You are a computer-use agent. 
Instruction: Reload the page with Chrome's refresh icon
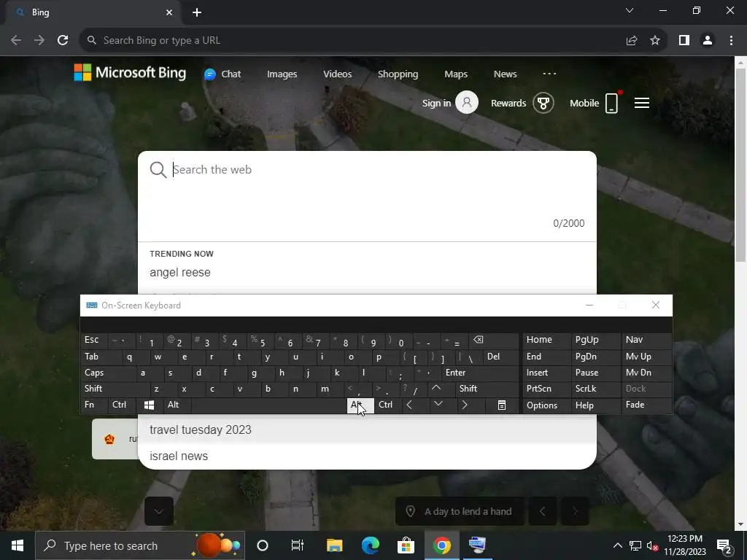click(x=63, y=41)
